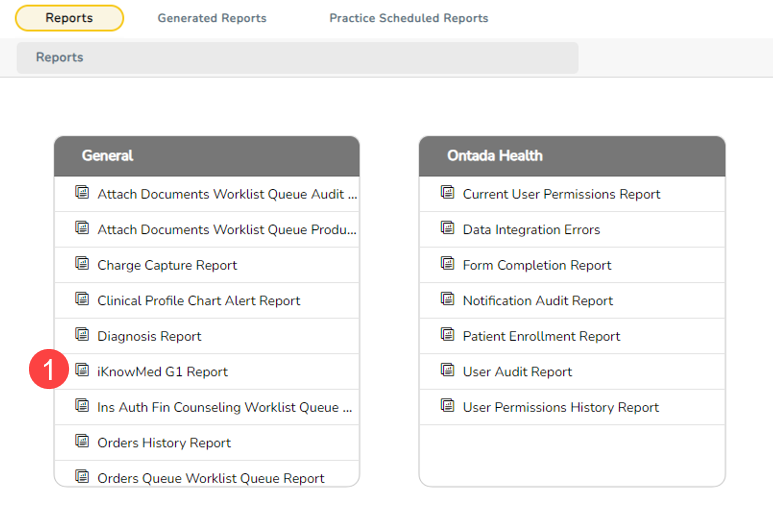773x532 pixels.
Task: Open Attach Documents Worklist Queue Audit report
Action: [x=226, y=194]
